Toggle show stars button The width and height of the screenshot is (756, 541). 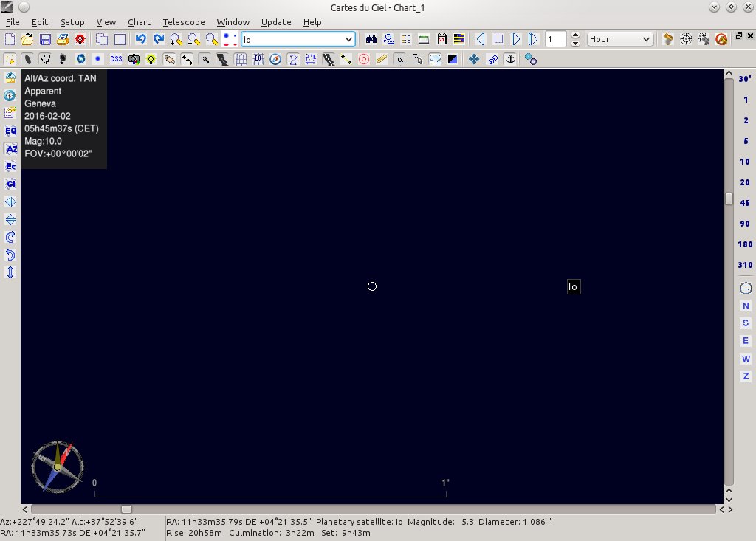tap(10, 59)
